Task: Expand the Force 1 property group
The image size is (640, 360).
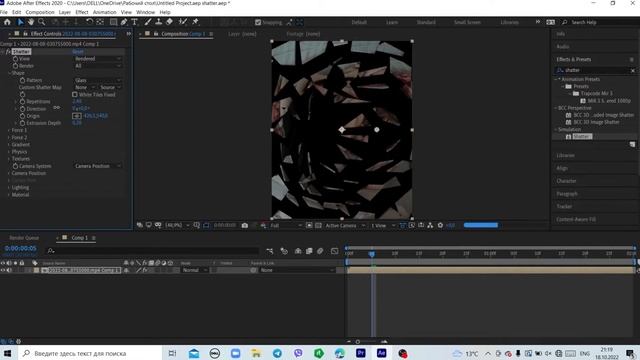Action: [x=9, y=130]
